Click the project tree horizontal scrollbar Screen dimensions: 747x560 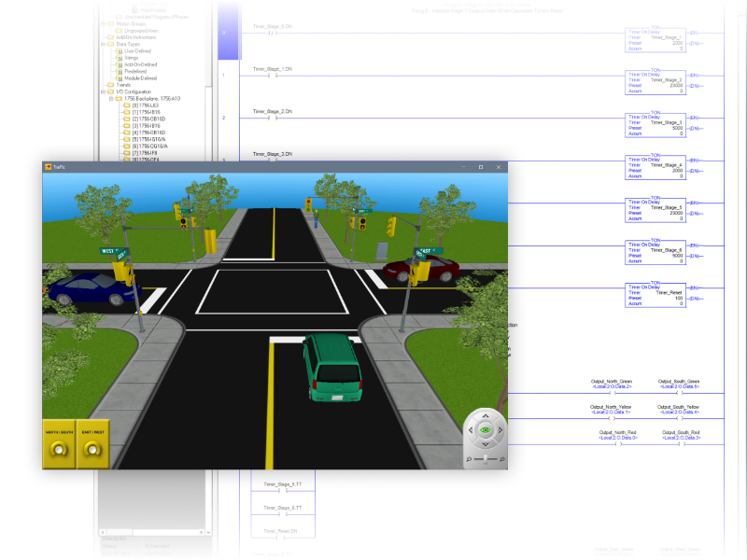point(152,532)
